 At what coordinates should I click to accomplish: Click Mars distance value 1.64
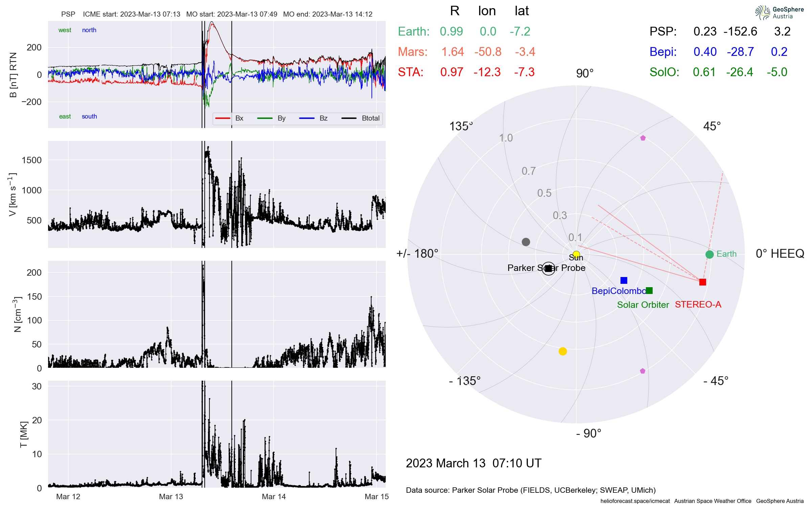point(453,52)
